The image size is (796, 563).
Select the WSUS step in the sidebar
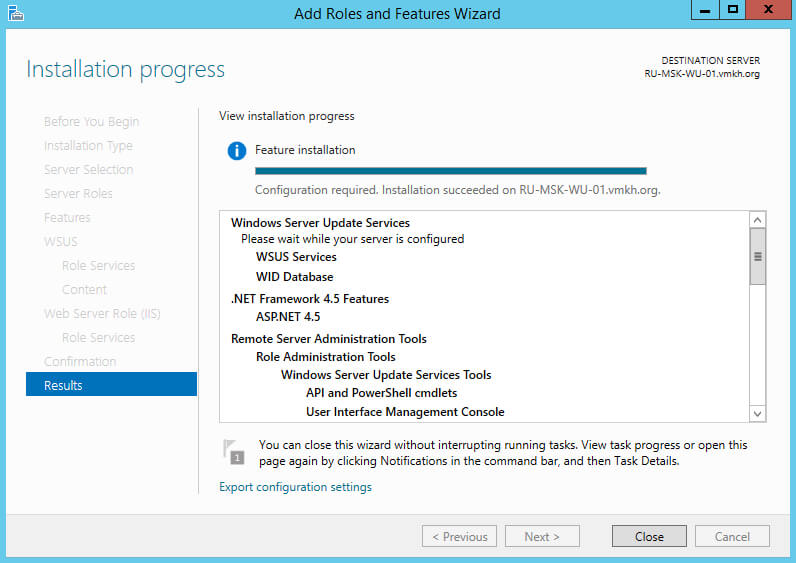(60, 242)
